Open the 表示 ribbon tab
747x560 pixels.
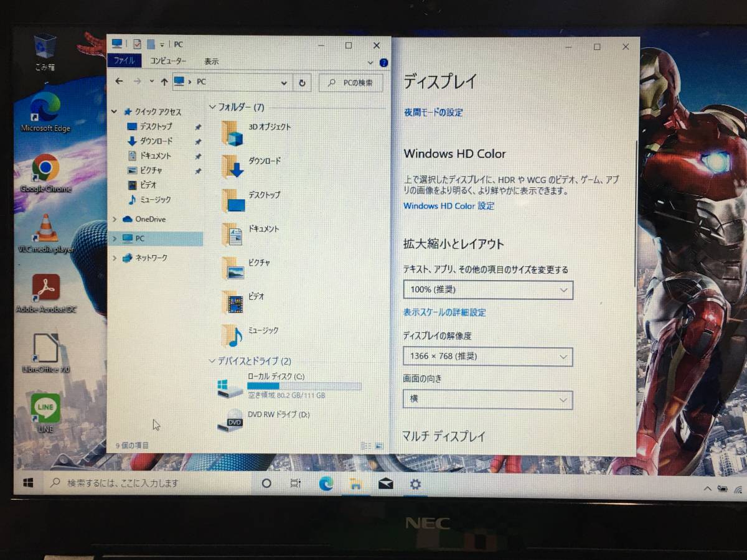tap(211, 62)
